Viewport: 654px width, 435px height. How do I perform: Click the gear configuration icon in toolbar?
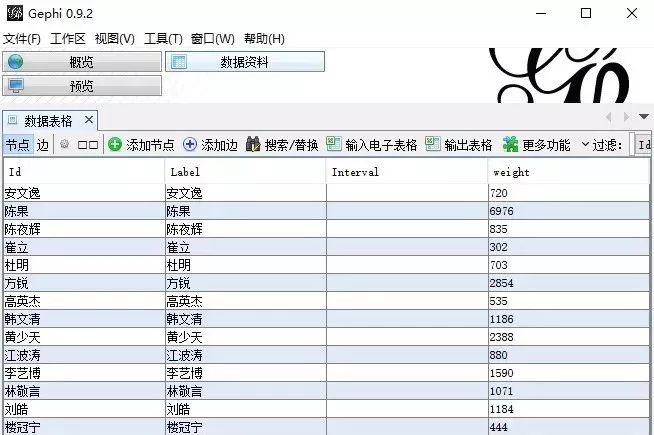coord(64,144)
